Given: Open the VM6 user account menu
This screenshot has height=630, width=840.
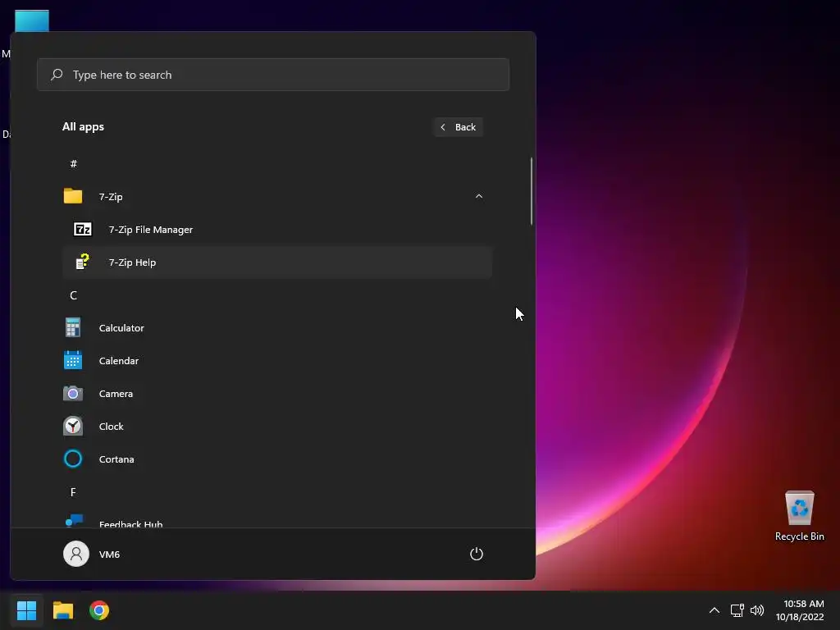Looking at the screenshot, I should (92, 554).
